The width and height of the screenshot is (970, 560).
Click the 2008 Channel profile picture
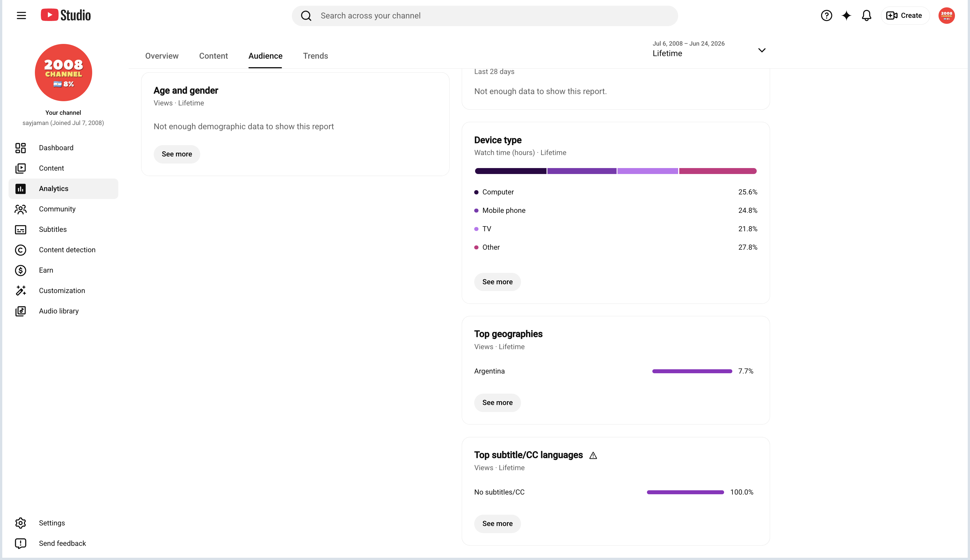tap(64, 72)
